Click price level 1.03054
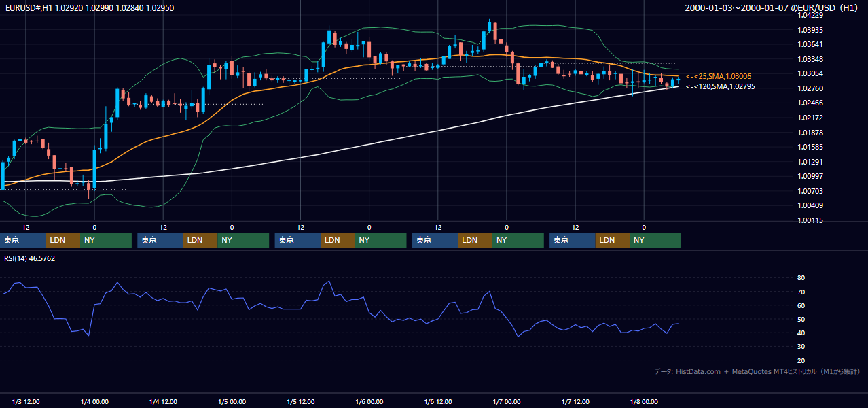868x408 pixels. (x=811, y=74)
